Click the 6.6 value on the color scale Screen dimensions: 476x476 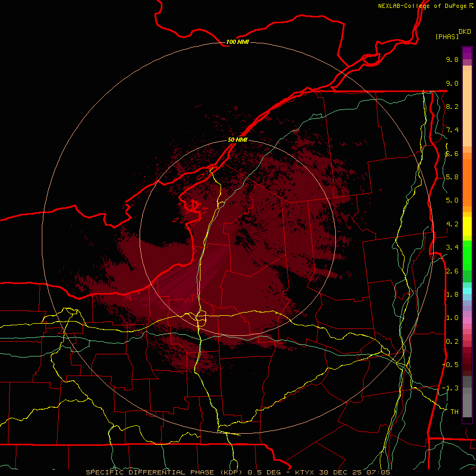[x=452, y=153]
